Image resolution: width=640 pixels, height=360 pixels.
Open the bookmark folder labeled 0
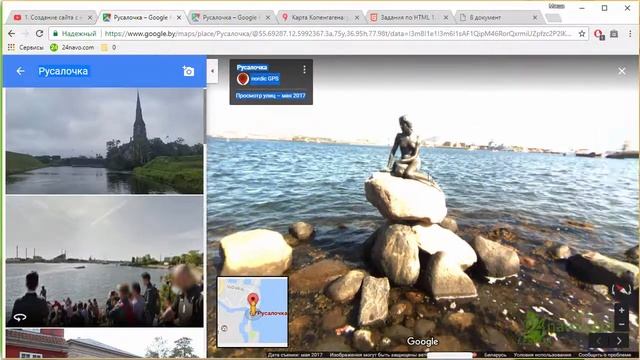[109, 47]
